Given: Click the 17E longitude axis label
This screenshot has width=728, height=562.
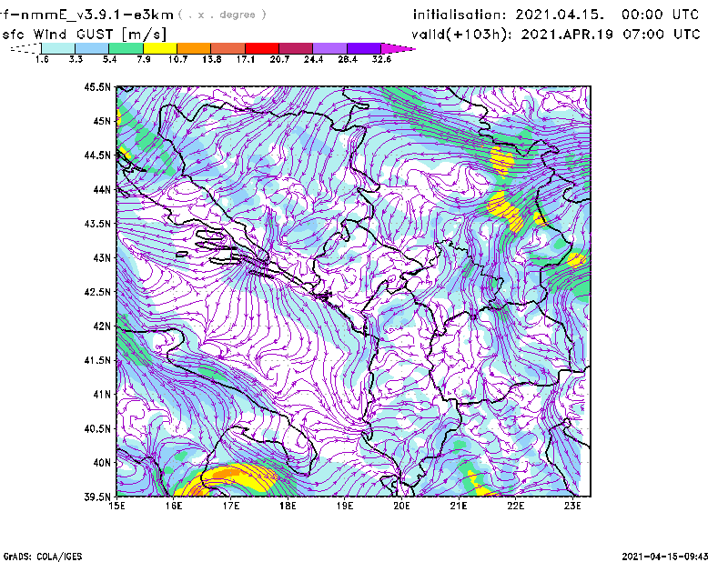Looking at the screenshot, I should tap(231, 506).
